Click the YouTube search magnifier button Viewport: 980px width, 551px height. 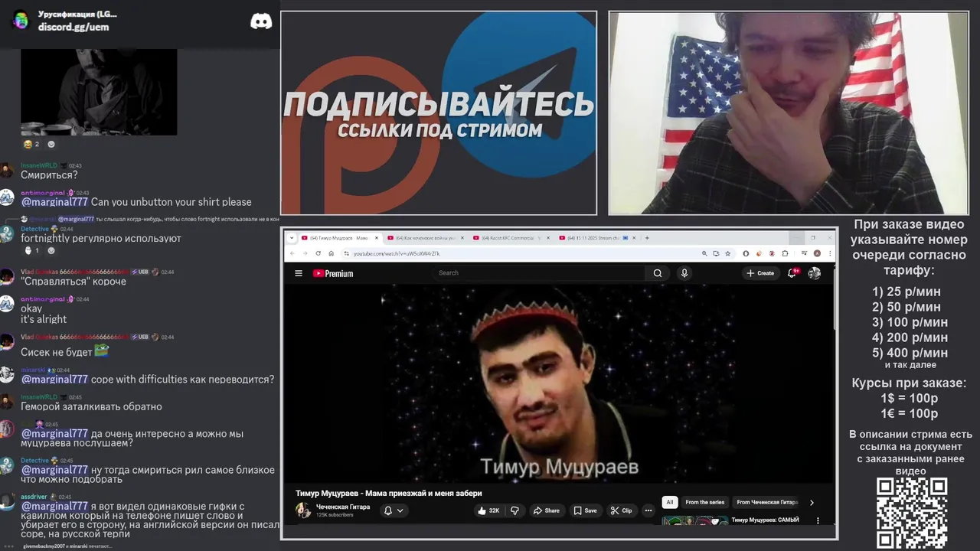(658, 273)
